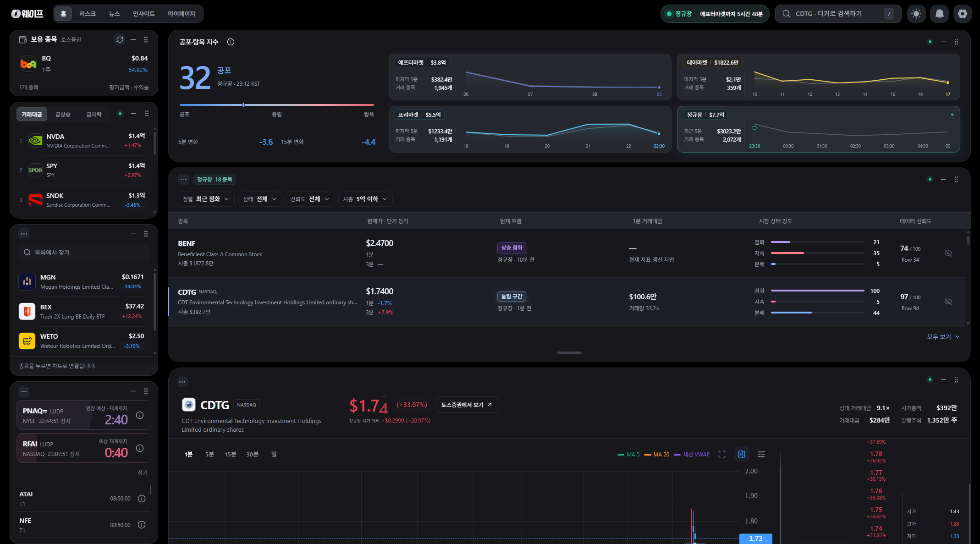Click the 공포·탐욕 지수 panel grip handle
Screen dimensions: 980x544
click(x=956, y=42)
